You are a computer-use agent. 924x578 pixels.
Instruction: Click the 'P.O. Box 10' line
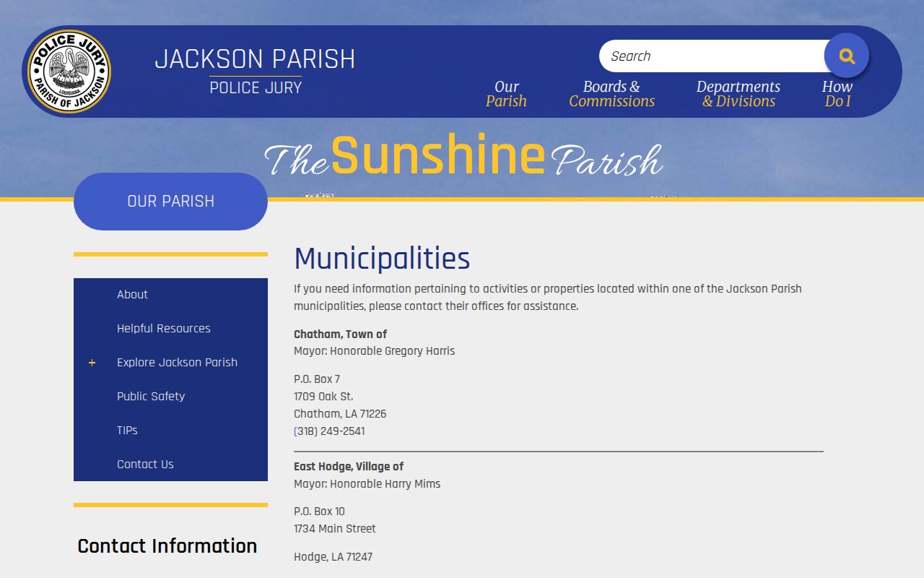tap(319, 512)
